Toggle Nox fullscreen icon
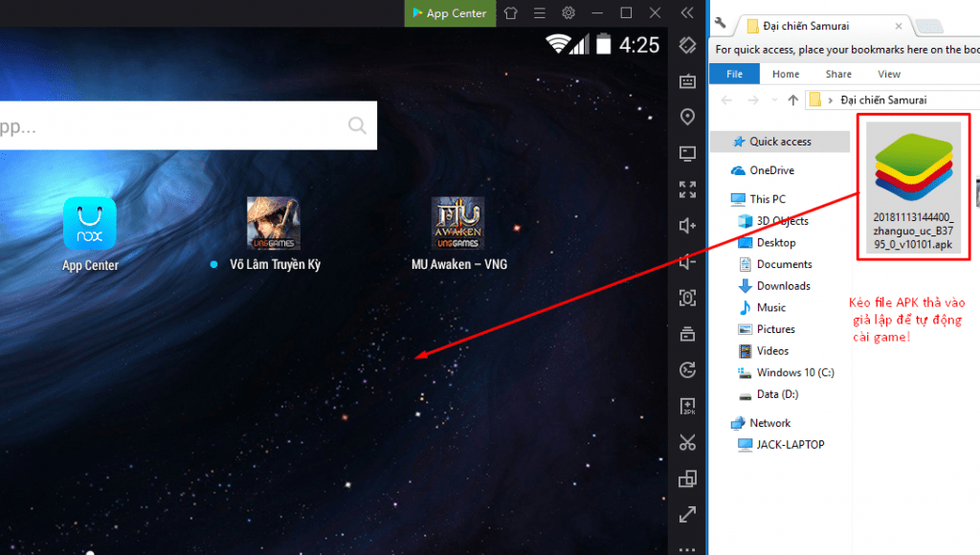 click(687, 189)
